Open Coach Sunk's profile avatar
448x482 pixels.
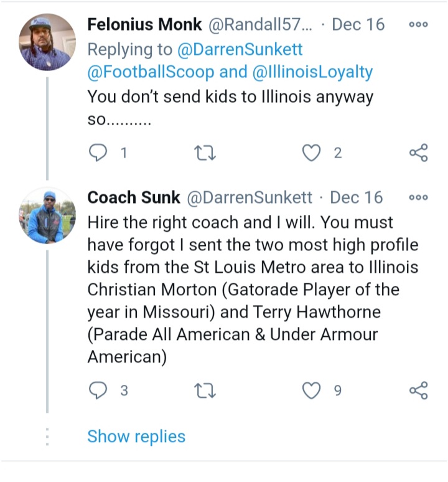pos(48,215)
